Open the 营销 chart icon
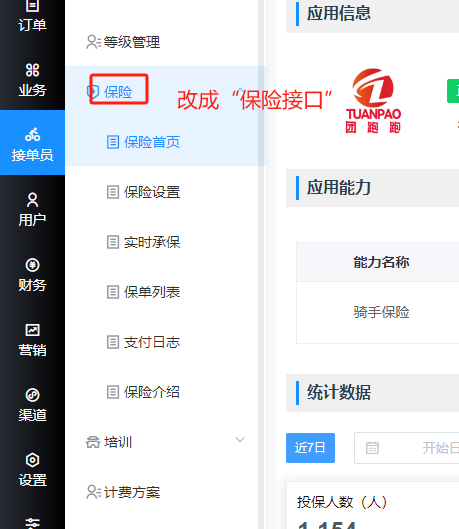The height and width of the screenshot is (529, 459). (x=32, y=330)
